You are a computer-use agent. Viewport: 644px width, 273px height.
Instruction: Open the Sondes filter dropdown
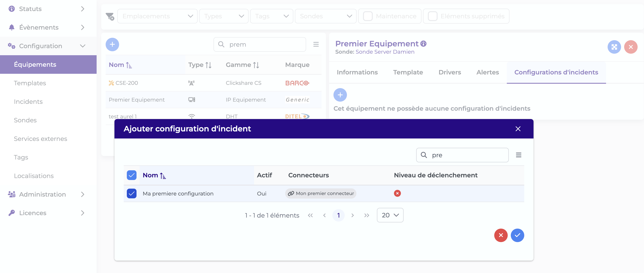point(326,16)
